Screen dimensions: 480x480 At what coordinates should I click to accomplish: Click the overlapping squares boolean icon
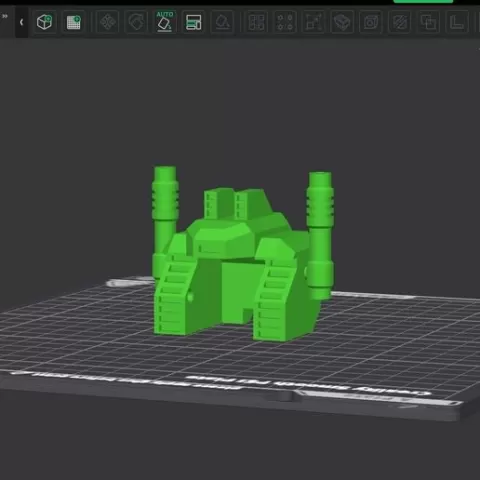pos(428,22)
